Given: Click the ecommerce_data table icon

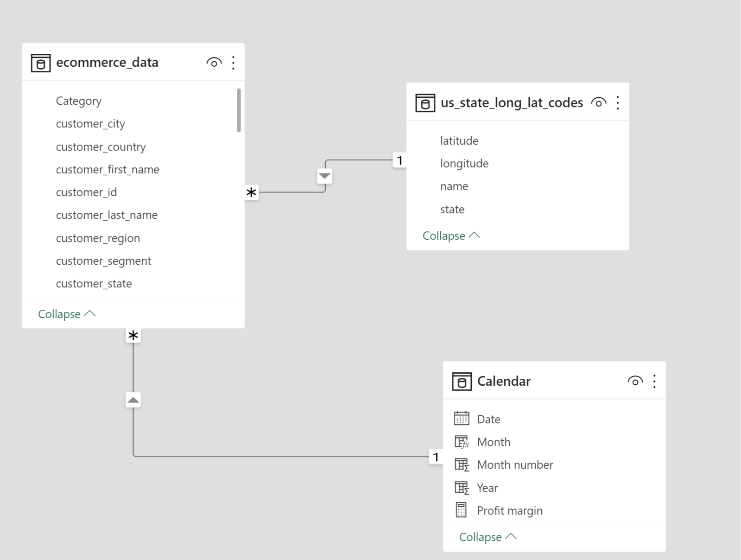Looking at the screenshot, I should pos(41,63).
